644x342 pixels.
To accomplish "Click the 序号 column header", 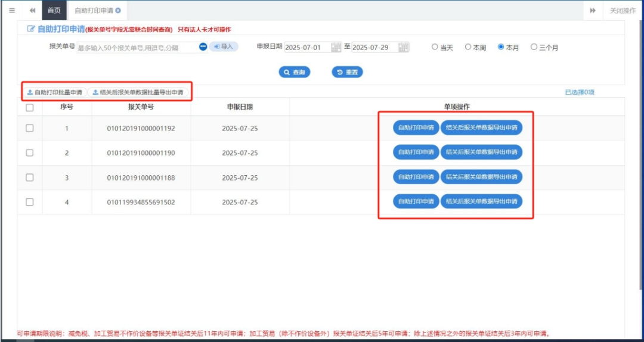I will (x=67, y=107).
